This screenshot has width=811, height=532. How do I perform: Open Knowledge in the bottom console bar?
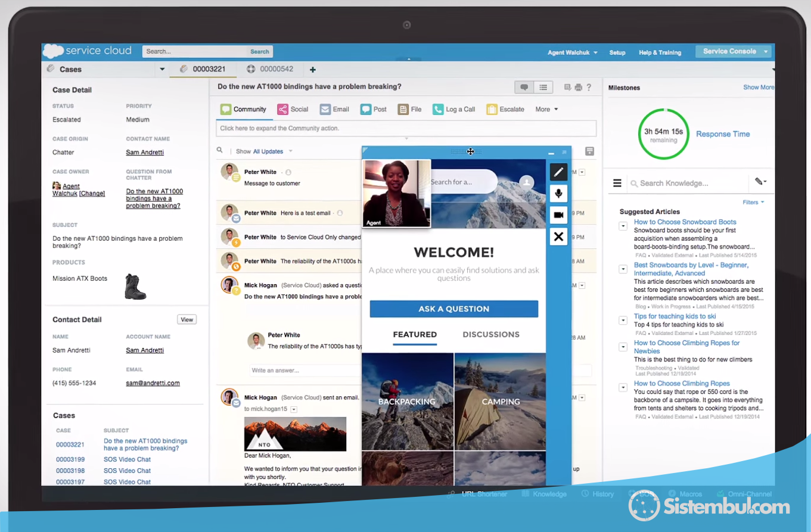[545, 494]
